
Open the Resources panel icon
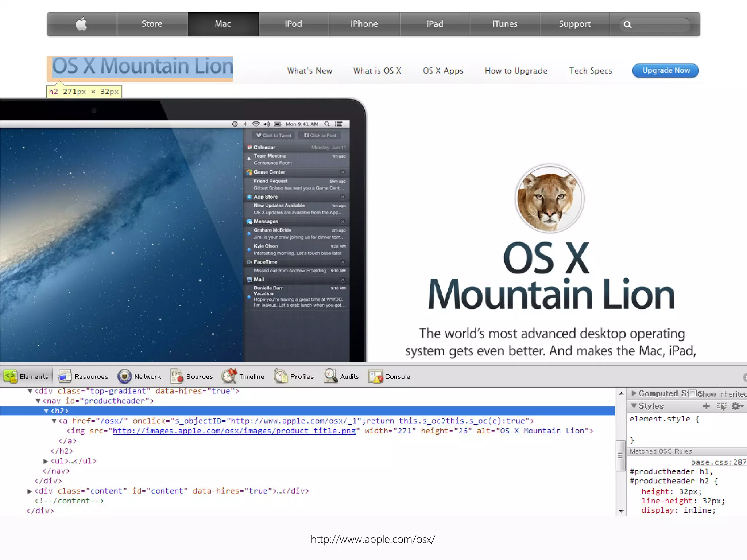[x=65, y=376]
